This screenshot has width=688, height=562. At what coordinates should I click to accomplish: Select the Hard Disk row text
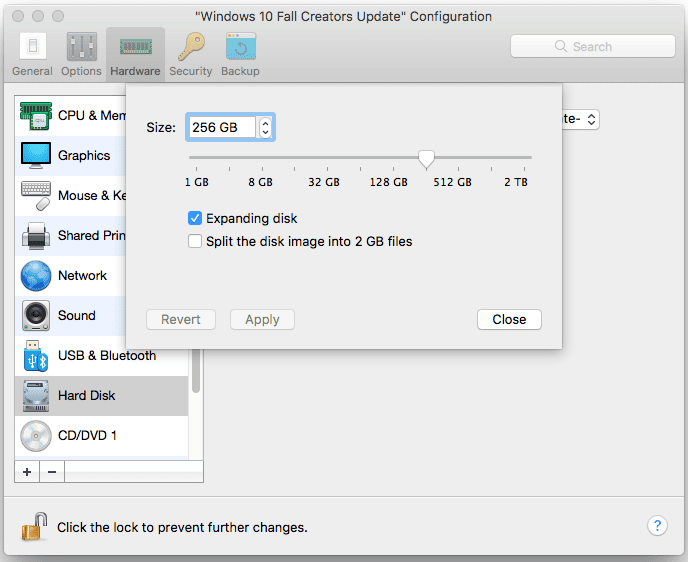pos(86,396)
